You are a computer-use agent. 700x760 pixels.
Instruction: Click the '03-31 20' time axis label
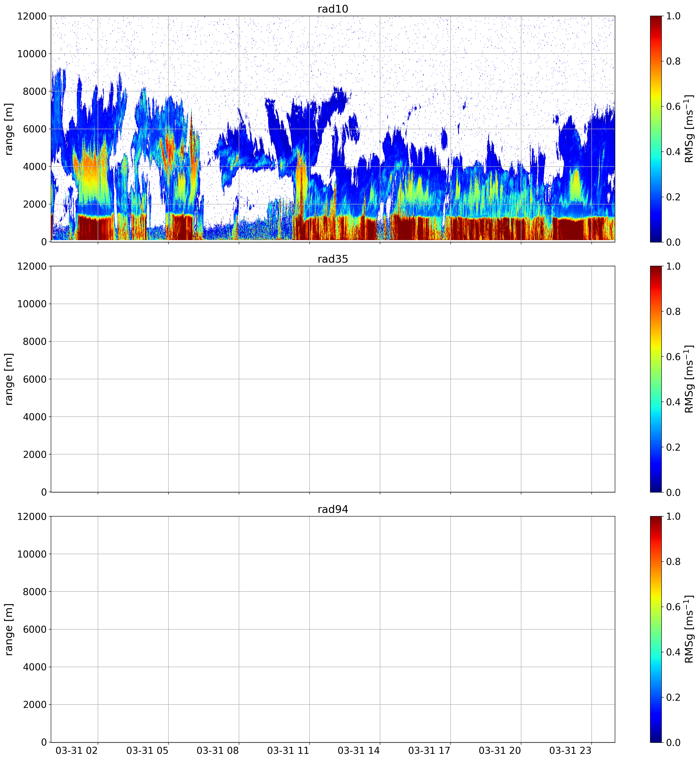tap(500, 750)
